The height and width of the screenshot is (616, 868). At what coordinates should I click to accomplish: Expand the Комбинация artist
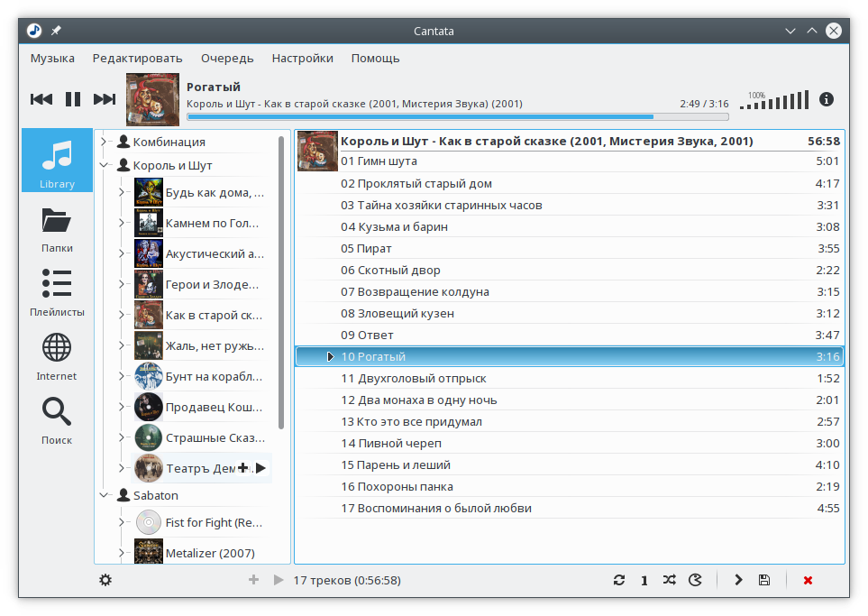(104, 142)
